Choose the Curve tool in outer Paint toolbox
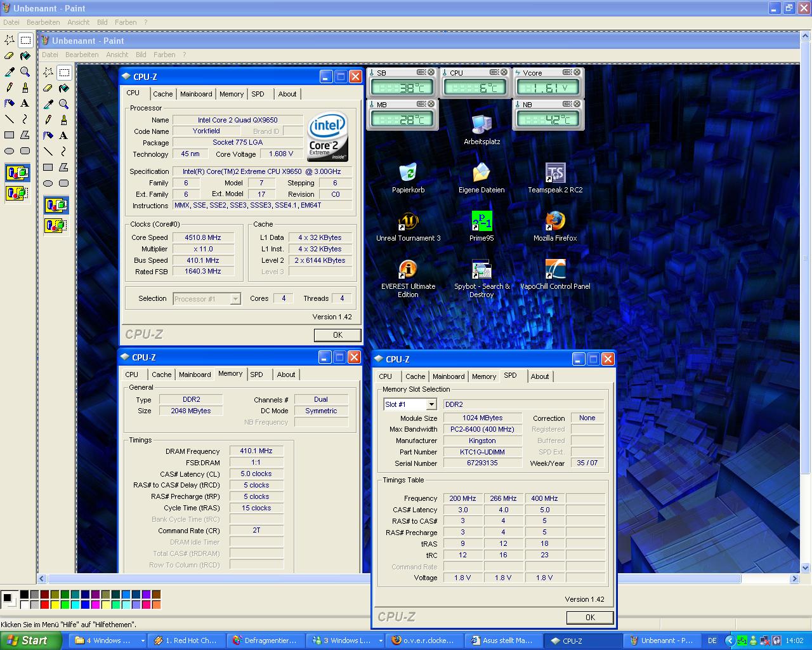This screenshot has height=650, width=812. point(25,119)
